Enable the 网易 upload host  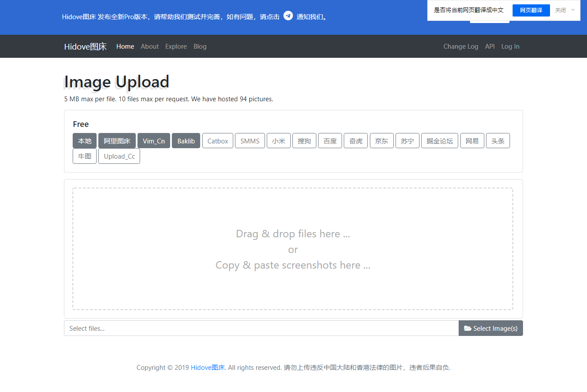[x=472, y=141]
